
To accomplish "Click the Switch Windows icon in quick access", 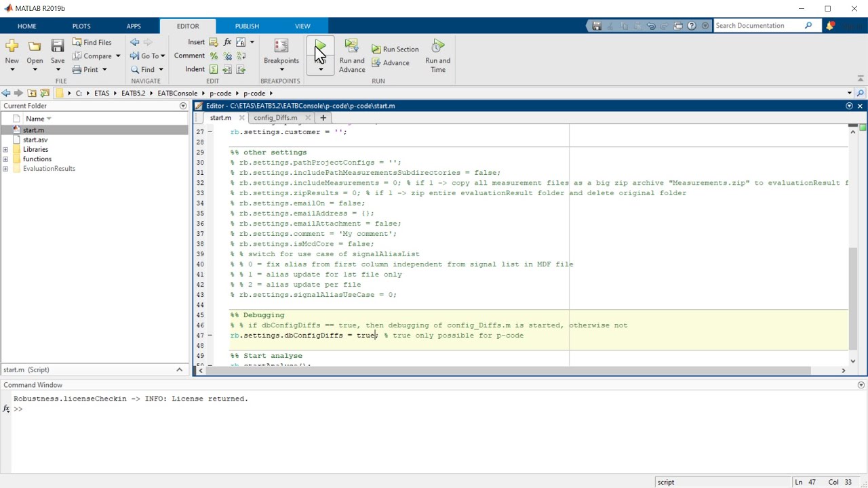I will (x=678, y=26).
